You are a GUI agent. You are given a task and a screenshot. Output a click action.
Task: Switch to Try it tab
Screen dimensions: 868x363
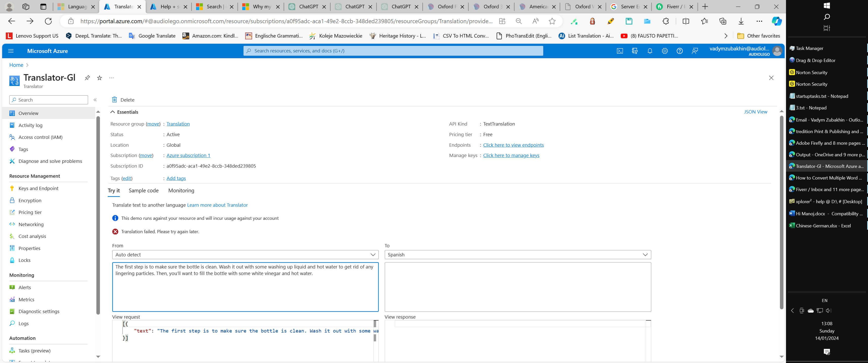point(114,191)
